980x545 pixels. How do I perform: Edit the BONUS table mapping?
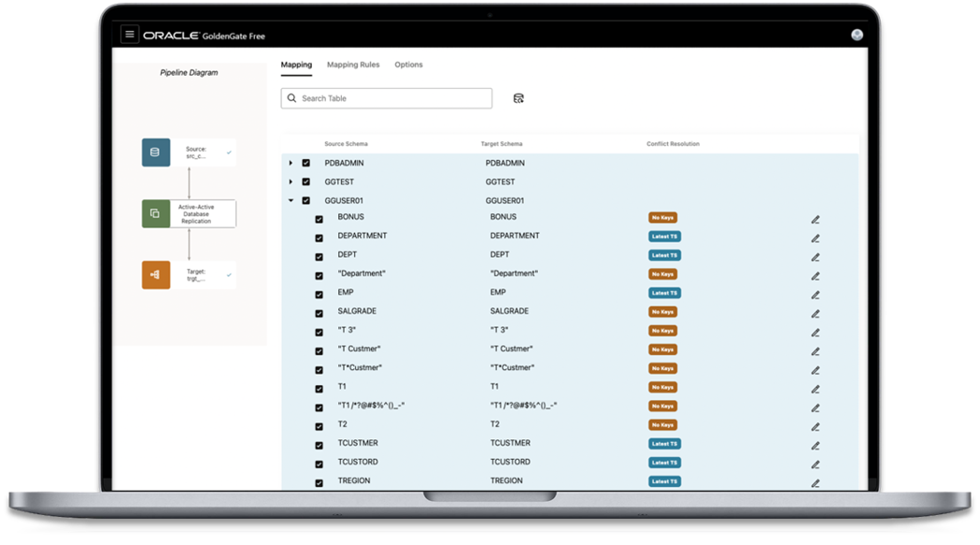[x=815, y=220]
